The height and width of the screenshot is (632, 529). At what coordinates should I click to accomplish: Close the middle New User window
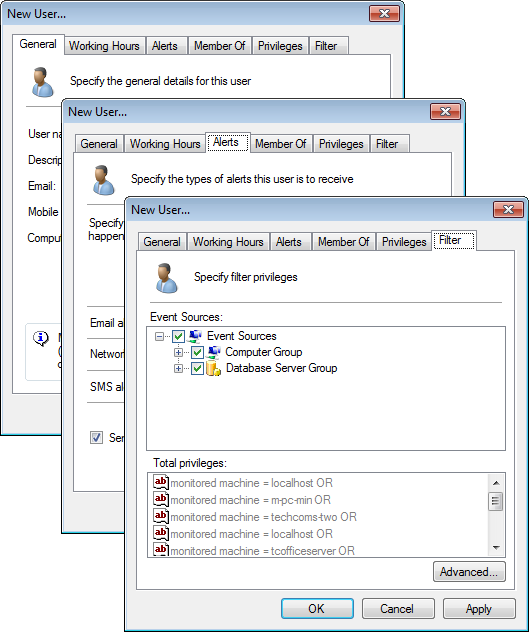click(x=446, y=112)
